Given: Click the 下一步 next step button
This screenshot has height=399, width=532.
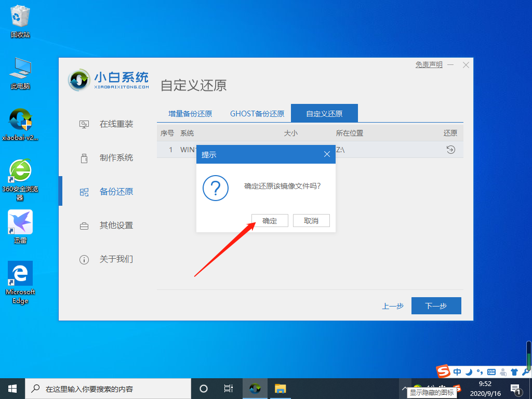Looking at the screenshot, I should (x=436, y=305).
